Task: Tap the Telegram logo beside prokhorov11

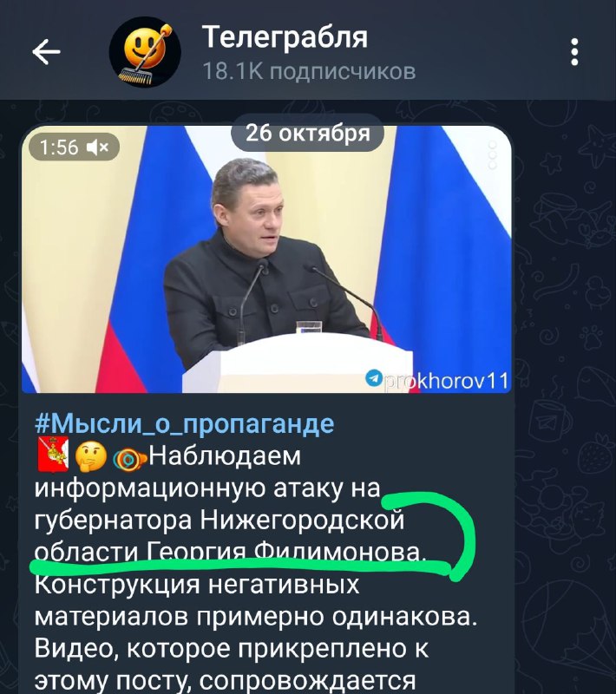Action: tap(374, 378)
